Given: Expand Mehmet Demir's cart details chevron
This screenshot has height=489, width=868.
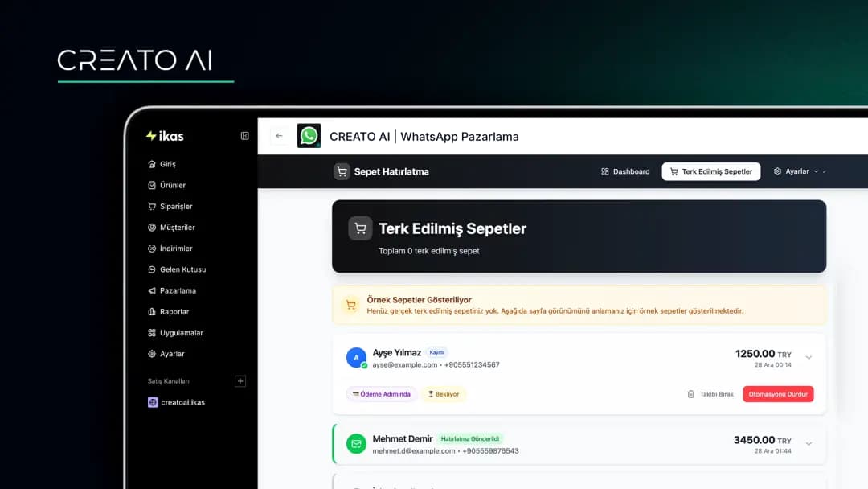Looking at the screenshot, I should (809, 444).
